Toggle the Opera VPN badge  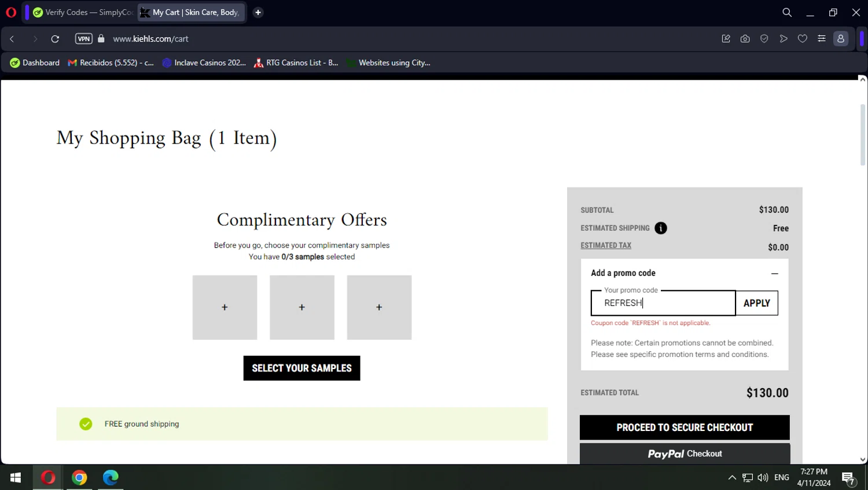pyautogui.click(x=84, y=39)
